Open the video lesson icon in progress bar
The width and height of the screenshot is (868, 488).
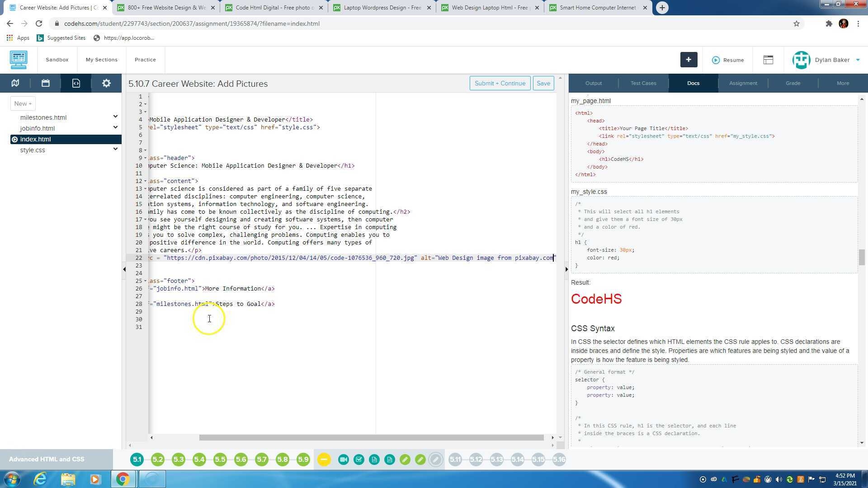344,459
